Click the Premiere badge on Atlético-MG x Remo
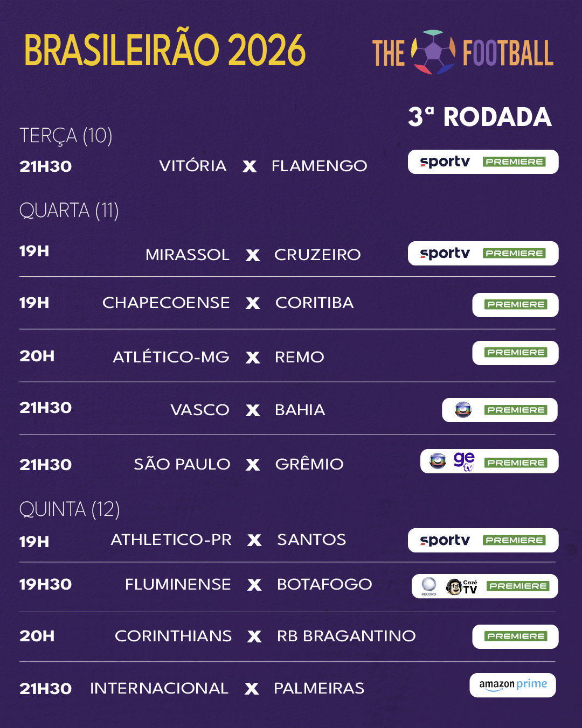The height and width of the screenshot is (728, 582). [516, 352]
